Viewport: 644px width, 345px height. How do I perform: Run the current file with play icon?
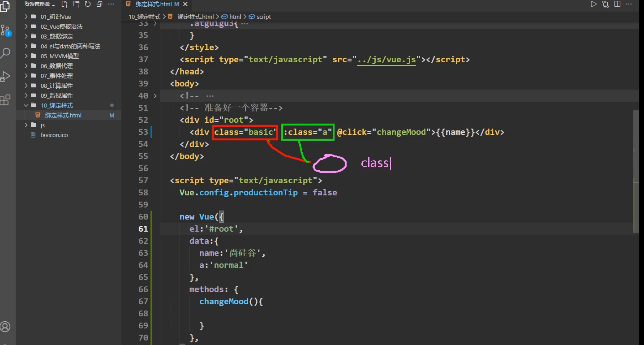click(x=593, y=4)
